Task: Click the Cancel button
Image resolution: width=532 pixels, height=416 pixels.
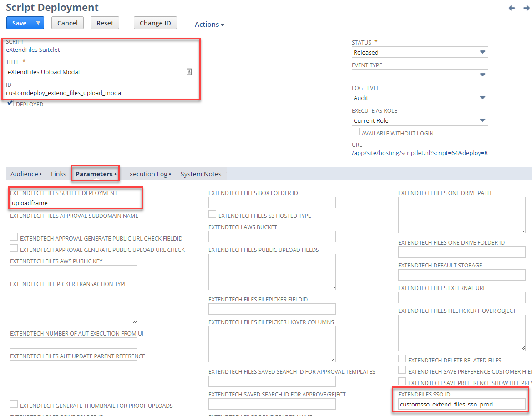Action: (x=67, y=22)
